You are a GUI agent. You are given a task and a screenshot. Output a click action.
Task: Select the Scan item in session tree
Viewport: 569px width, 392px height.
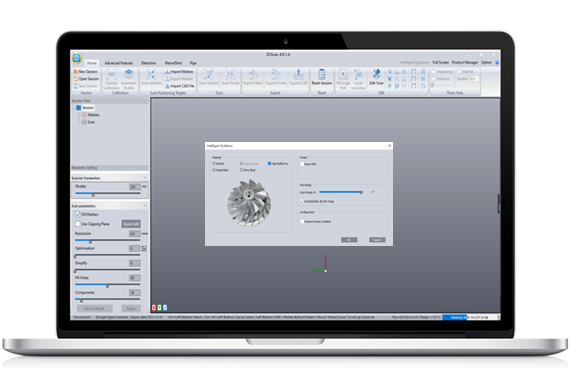click(88, 122)
